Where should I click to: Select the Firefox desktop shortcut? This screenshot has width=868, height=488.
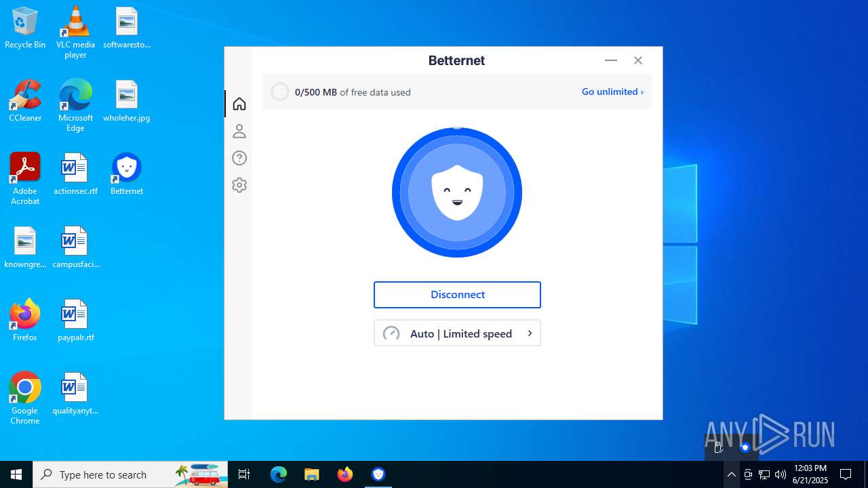25,321
